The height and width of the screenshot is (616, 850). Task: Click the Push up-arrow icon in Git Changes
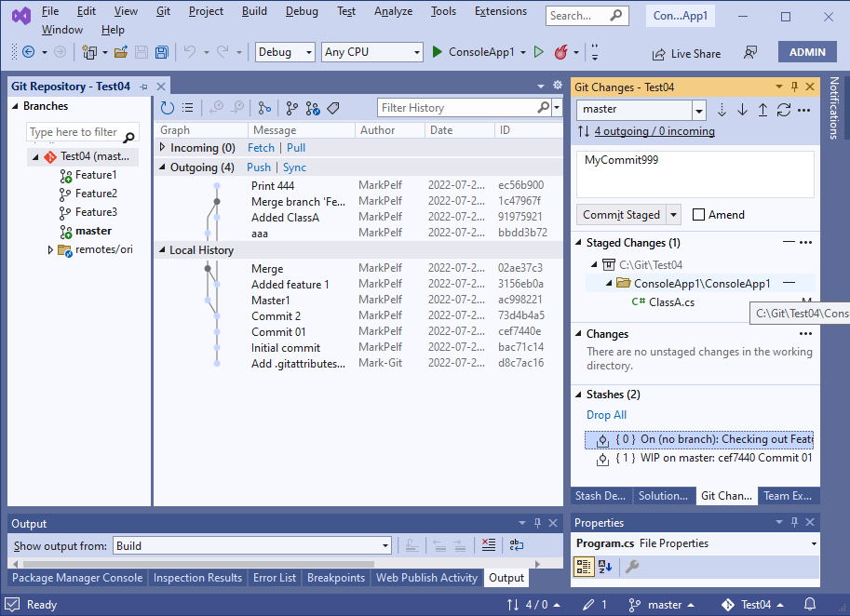point(762,111)
